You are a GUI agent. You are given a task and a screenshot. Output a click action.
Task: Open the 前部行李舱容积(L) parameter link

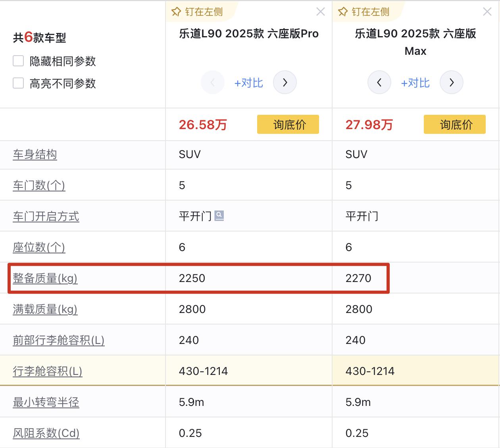[x=59, y=340]
